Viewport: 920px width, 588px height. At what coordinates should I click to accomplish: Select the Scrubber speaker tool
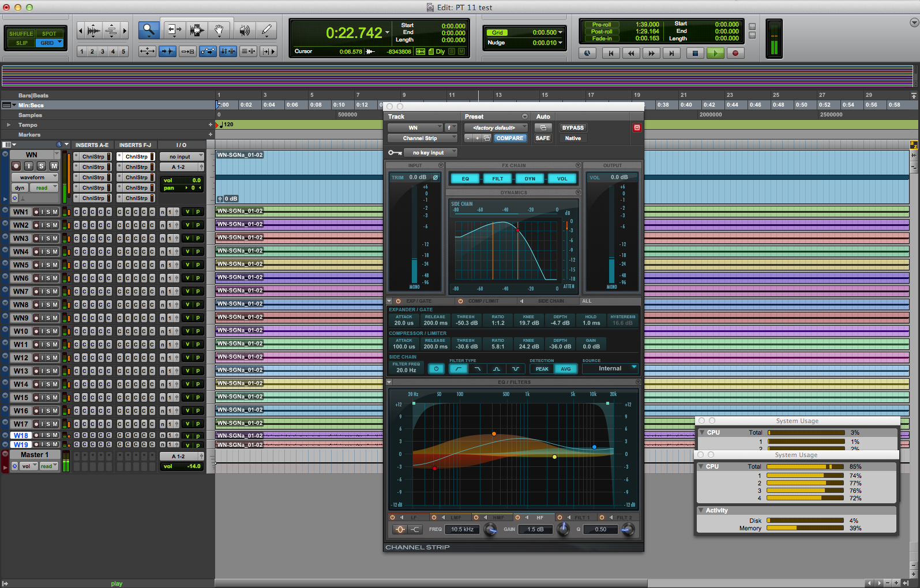coord(245,30)
